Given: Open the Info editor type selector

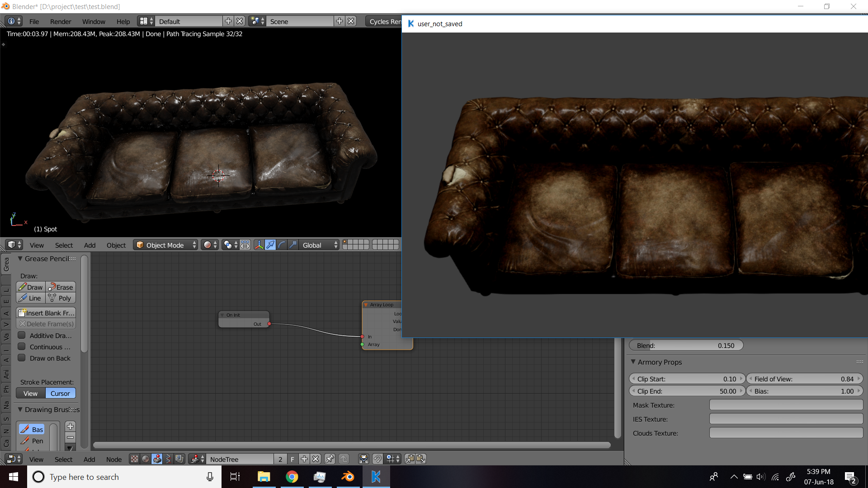Looking at the screenshot, I should tap(14, 21).
